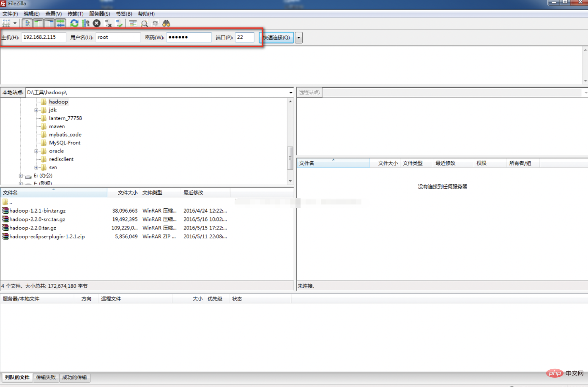Select the redisclient folder
The width and height of the screenshot is (588, 387).
61,159
